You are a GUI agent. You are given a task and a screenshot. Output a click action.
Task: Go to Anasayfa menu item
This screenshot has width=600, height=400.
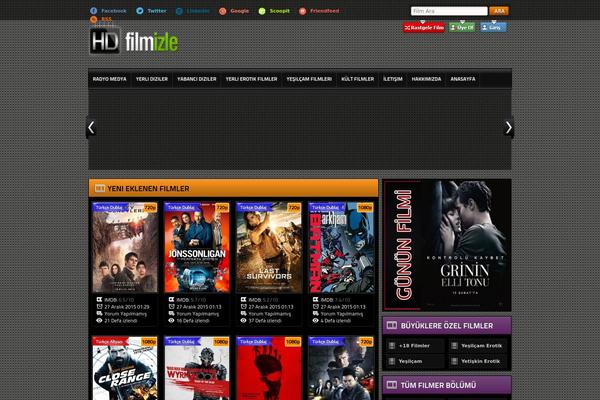463,79
